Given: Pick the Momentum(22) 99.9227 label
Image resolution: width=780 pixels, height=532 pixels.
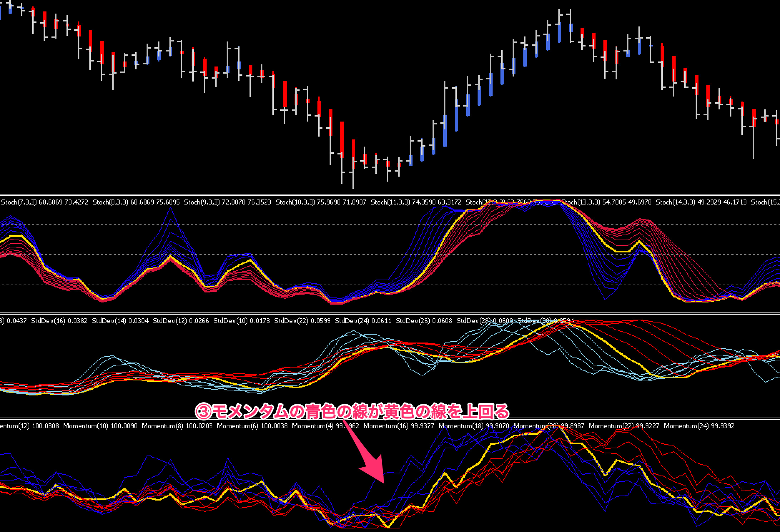Looking at the screenshot, I should (x=624, y=426).
